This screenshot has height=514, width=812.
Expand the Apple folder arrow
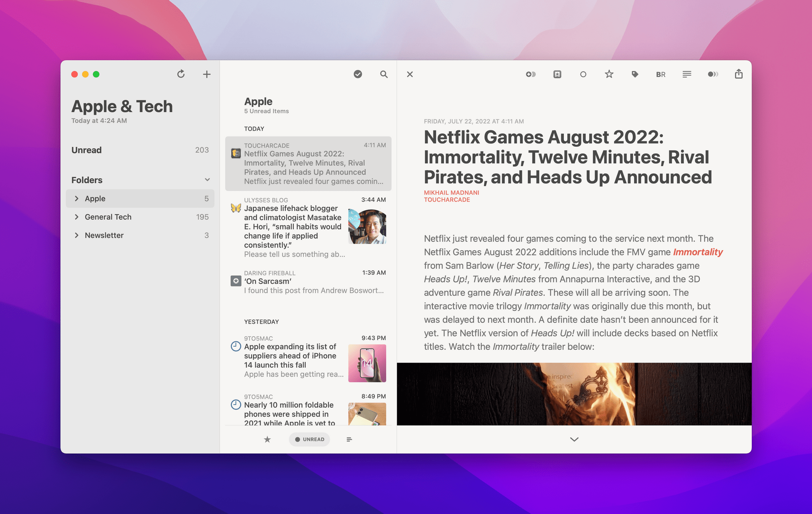point(77,199)
